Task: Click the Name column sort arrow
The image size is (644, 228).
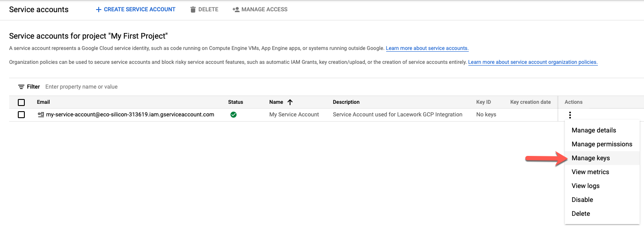Action: tap(290, 102)
